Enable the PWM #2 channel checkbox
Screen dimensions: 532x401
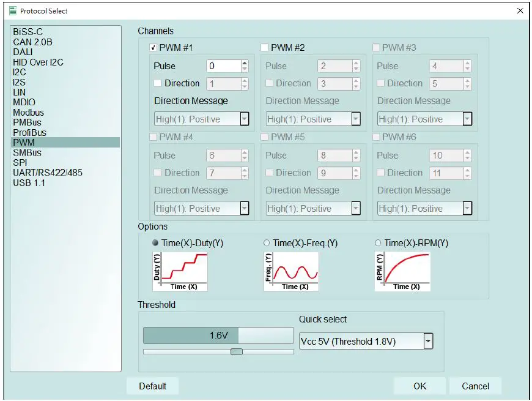click(264, 48)
